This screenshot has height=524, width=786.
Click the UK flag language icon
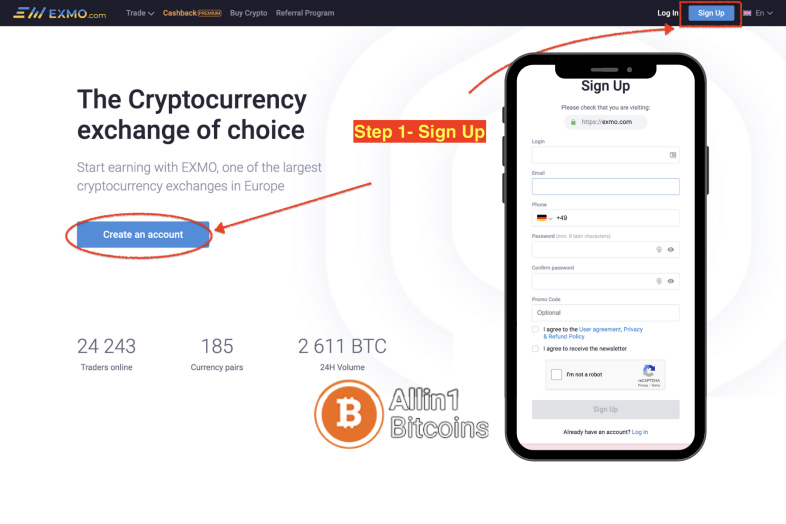[747, 13]
